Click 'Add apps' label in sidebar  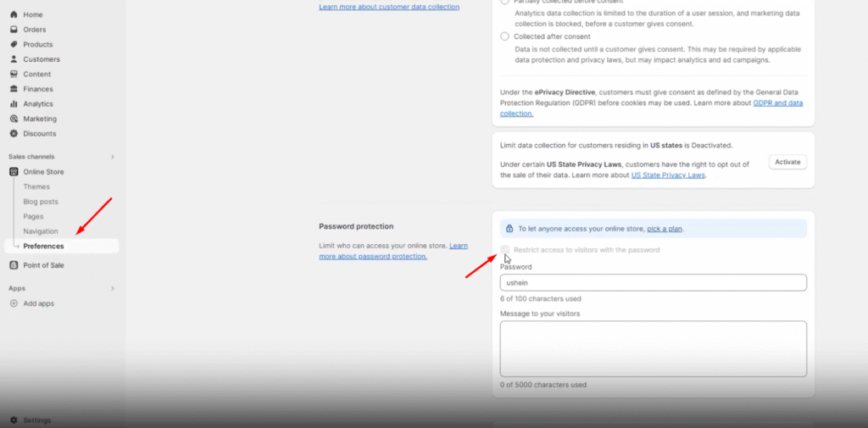[39, 303]
